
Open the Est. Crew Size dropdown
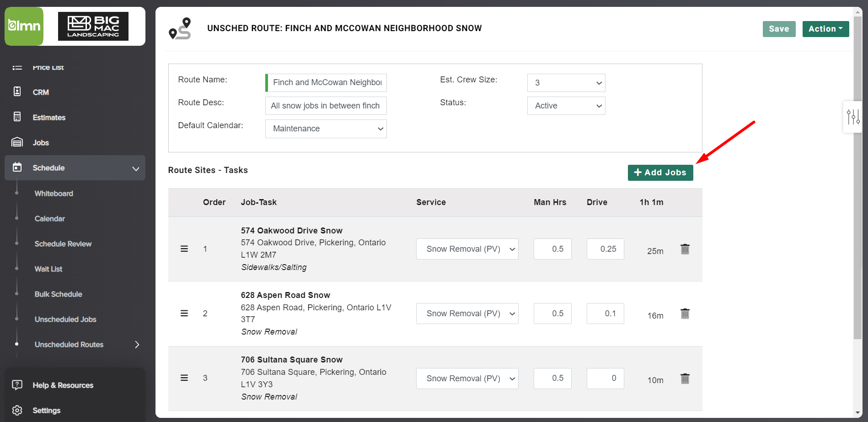[x=566, y=83]
